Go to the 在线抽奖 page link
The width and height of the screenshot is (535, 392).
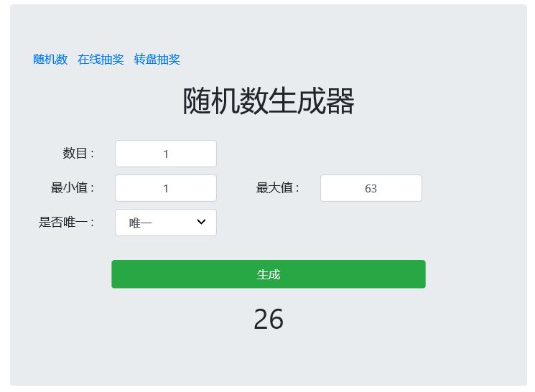coord(101,60)
